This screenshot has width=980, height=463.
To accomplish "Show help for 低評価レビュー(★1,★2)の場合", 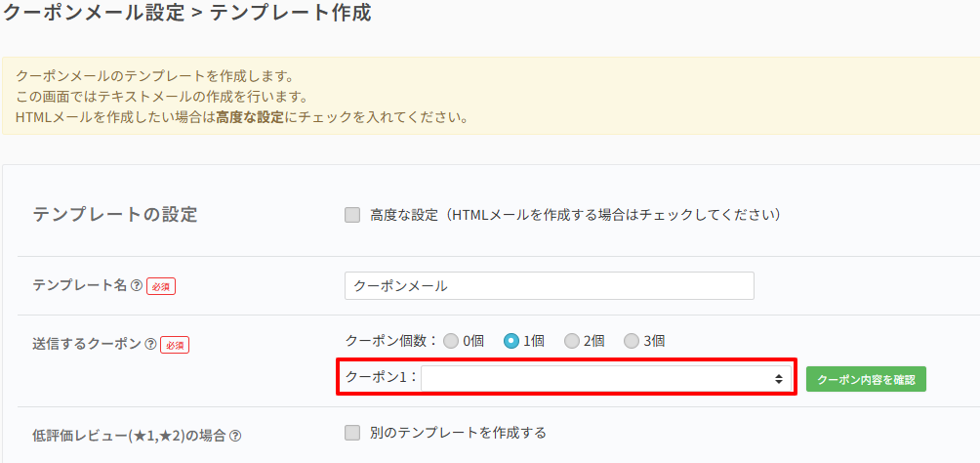I will point(235,436).
